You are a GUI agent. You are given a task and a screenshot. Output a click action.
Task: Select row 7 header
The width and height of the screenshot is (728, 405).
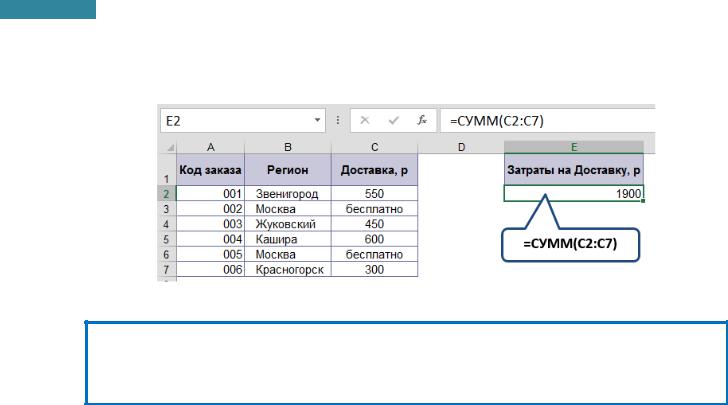pyautogui.click(x=167, y=269)
